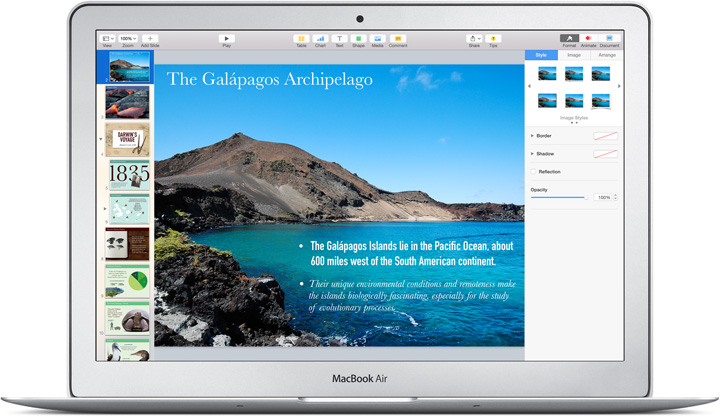Select the Darwin's Voyage slide thumbnail
This screenshot has height=419, width=721.
coord(128,140)
